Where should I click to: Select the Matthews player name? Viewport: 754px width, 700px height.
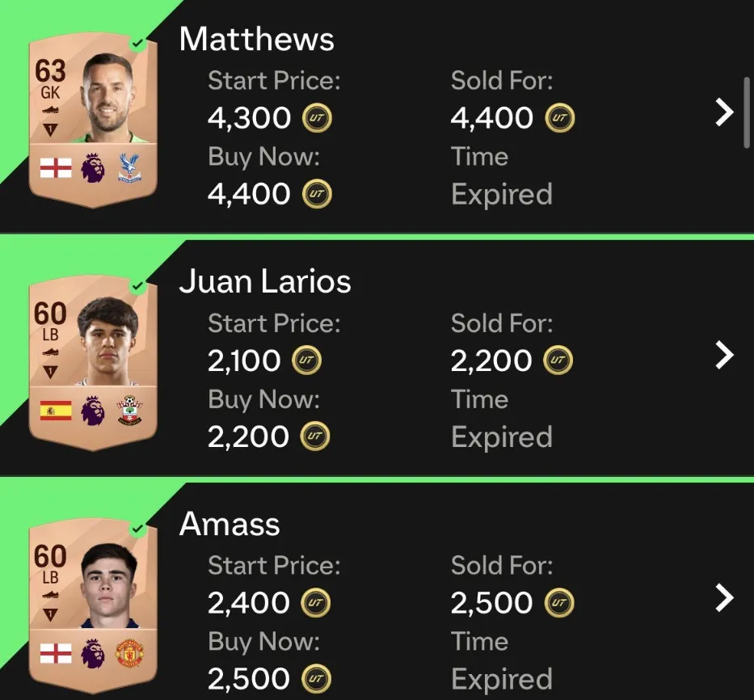pyautogui.click(x=256, y=39)
